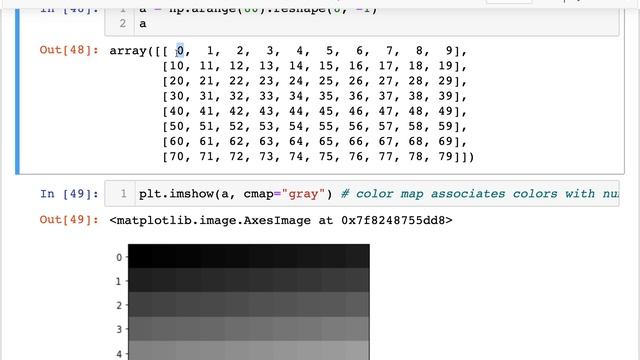Click the array row starting with 50
The height and width of the screenshot is (360, 640).
(x=314, y=126)
